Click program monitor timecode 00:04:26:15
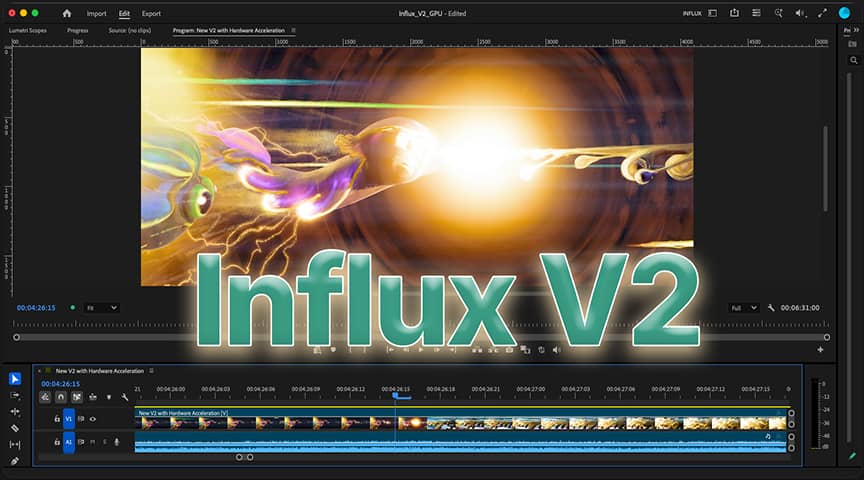Image resolution: width=864 pixels, height=480 pixels. 36,308
